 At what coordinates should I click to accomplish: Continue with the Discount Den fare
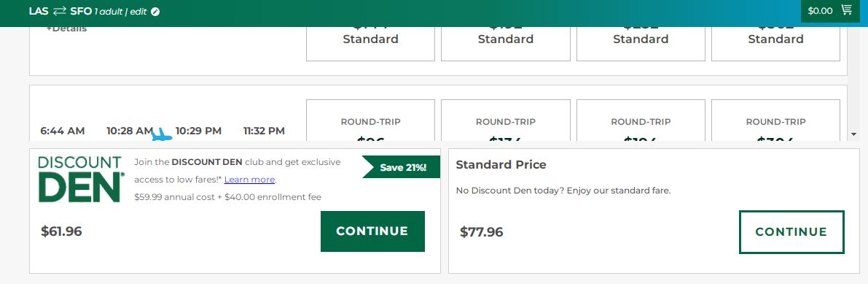coord(372,231)
